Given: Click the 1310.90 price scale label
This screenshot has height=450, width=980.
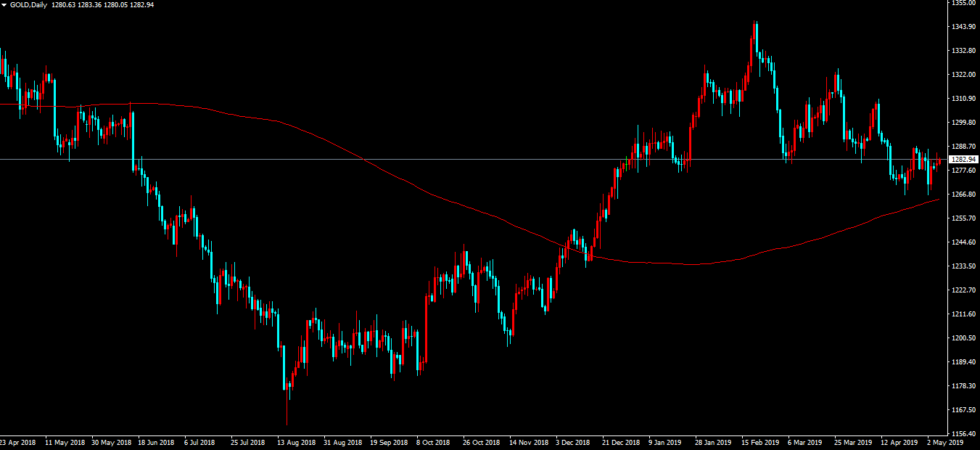Looking at the screenshot, I should pos(965,98).
